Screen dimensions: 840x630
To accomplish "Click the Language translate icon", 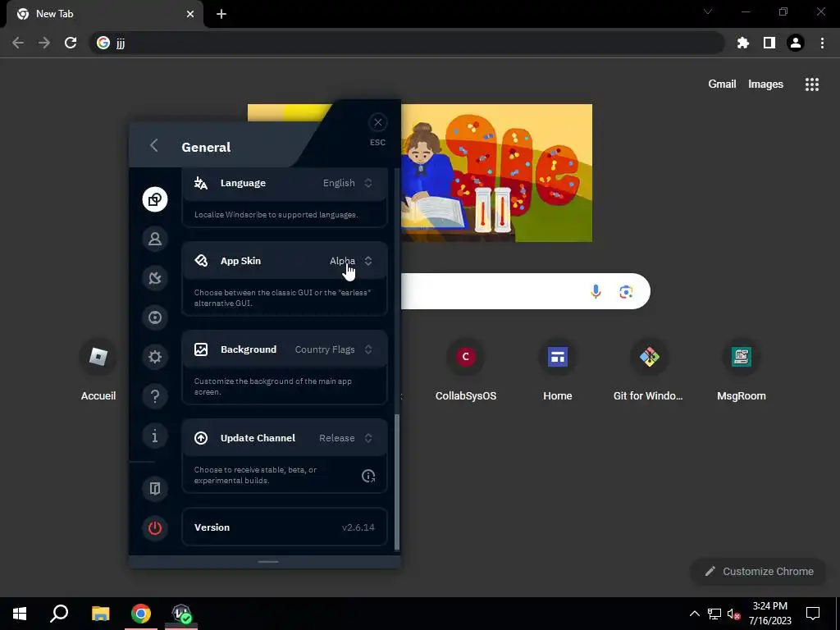I will 201,183.
